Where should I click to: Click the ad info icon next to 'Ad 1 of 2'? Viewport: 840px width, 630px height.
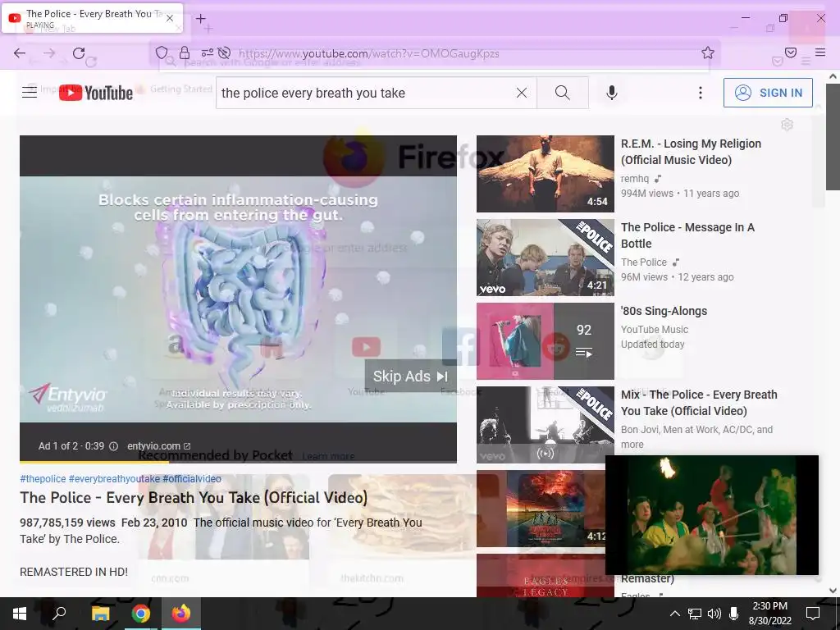(x=113, y=446)
